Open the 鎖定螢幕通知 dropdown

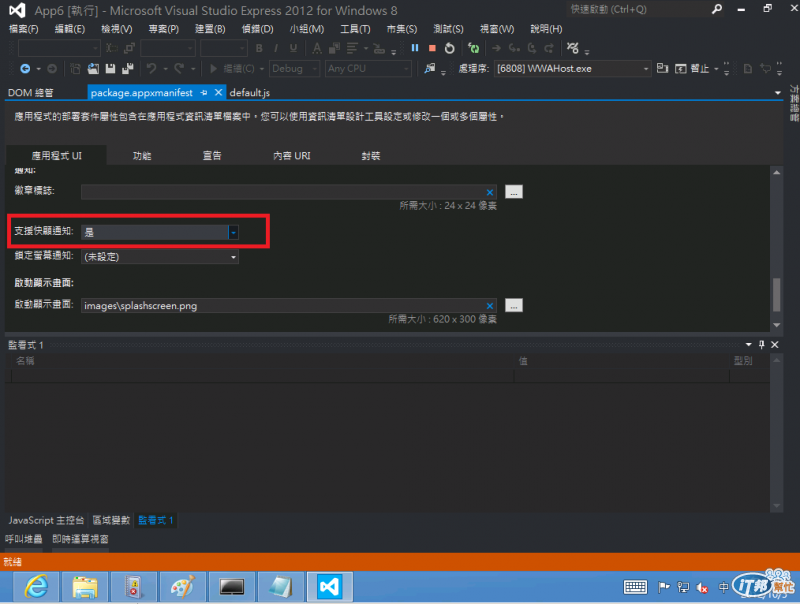pyautogui.click(x=233, y=257)
